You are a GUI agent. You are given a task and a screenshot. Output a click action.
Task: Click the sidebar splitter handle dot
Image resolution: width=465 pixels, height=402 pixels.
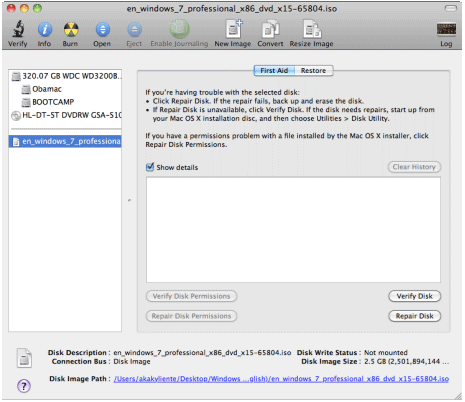pos(129,200)
